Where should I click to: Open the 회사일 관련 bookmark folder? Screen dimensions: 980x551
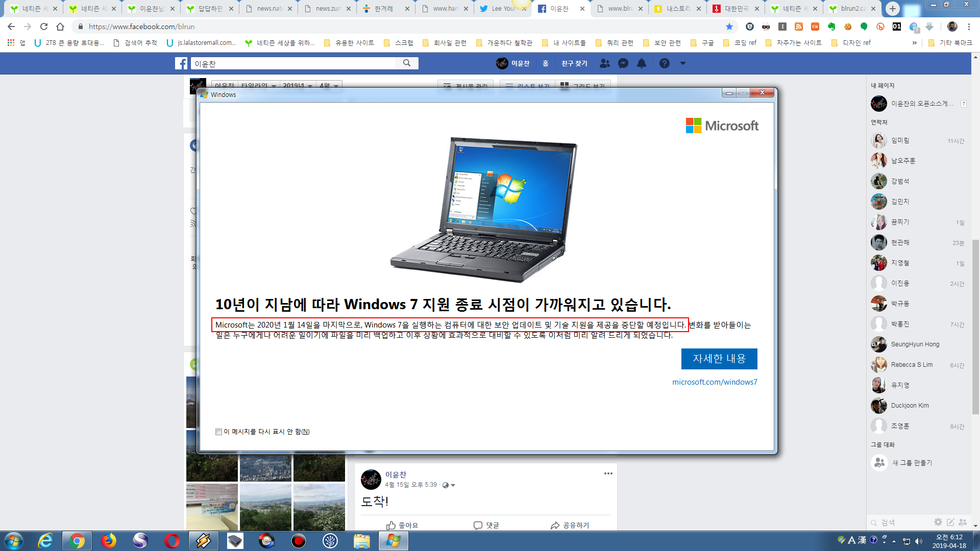445,43
